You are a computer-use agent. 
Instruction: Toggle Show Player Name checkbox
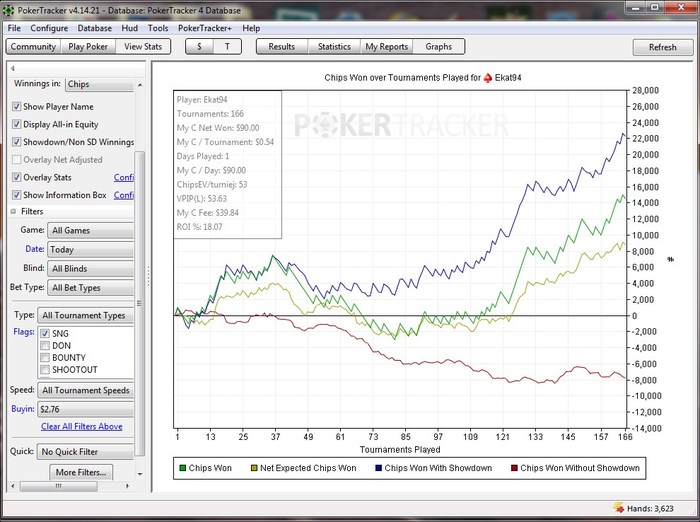[x=17, y=107]
